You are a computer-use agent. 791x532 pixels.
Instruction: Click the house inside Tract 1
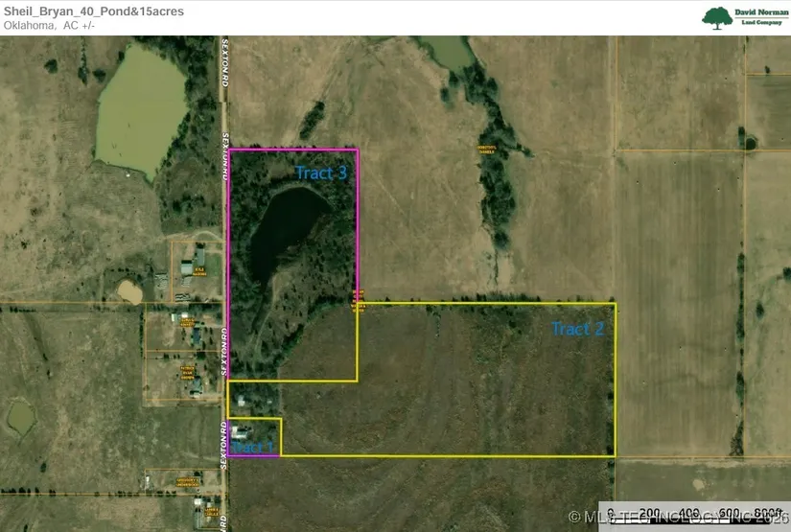[x=241, y=431]
